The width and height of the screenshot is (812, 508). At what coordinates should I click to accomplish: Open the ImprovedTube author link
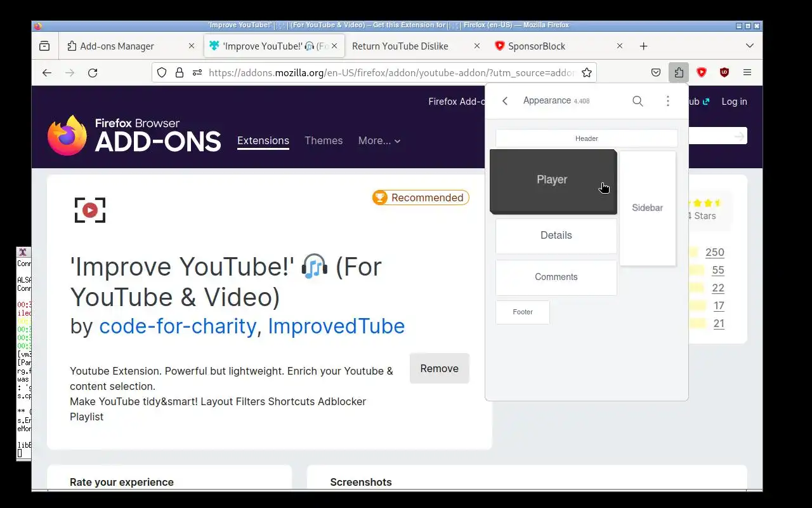point(336,326)
